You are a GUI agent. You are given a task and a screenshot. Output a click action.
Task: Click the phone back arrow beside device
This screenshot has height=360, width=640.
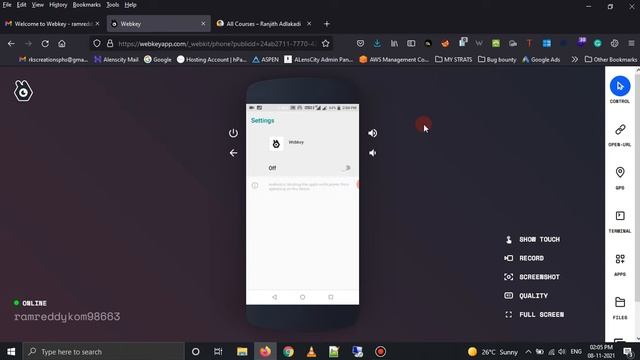[x=233, y=153]
